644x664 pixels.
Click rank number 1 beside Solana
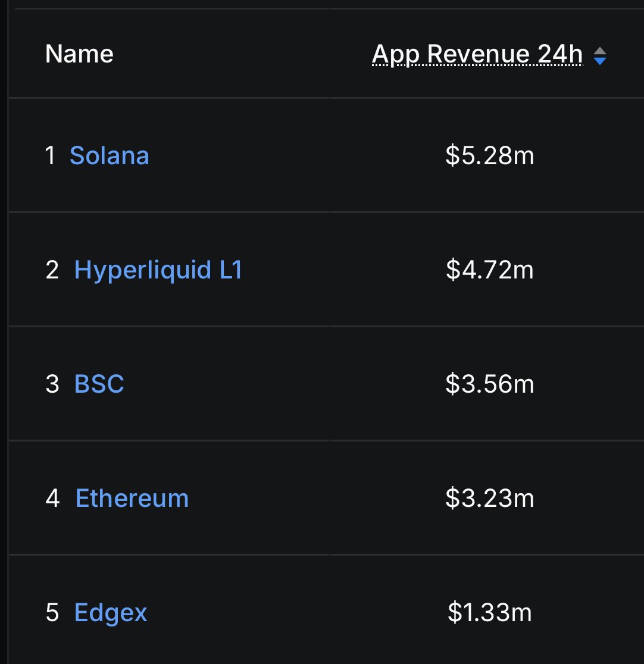(x=50, y=155)
